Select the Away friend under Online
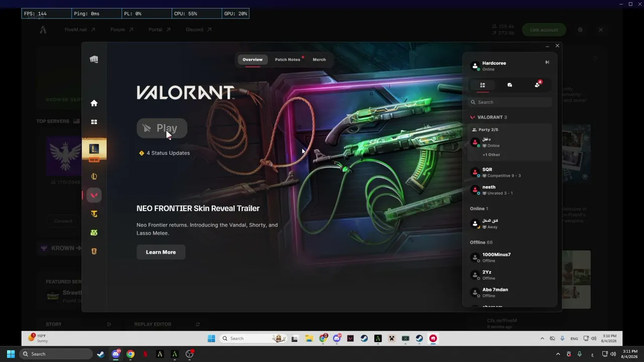 (x=510, y=224)
